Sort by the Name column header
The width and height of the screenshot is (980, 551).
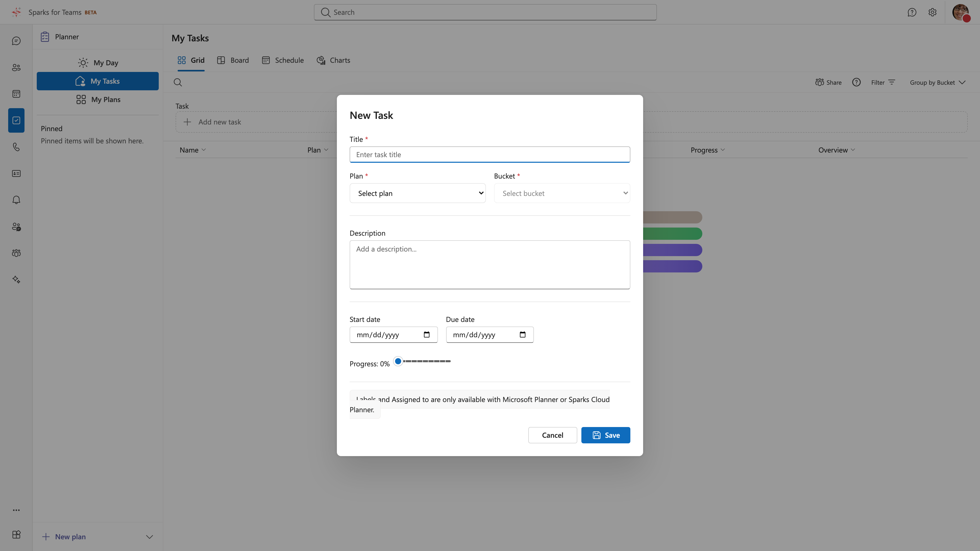[192, 150]
